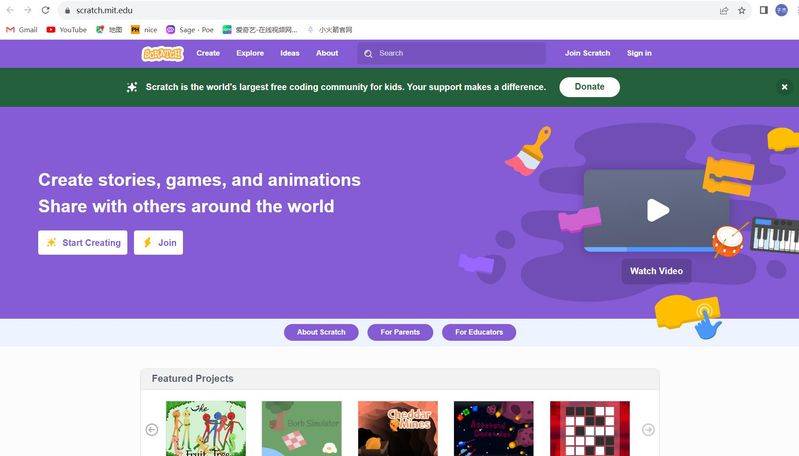Image resolution: width=799 pixels, height=456 pixels.
Task: Show next featured projects
Action: point(648,430)
